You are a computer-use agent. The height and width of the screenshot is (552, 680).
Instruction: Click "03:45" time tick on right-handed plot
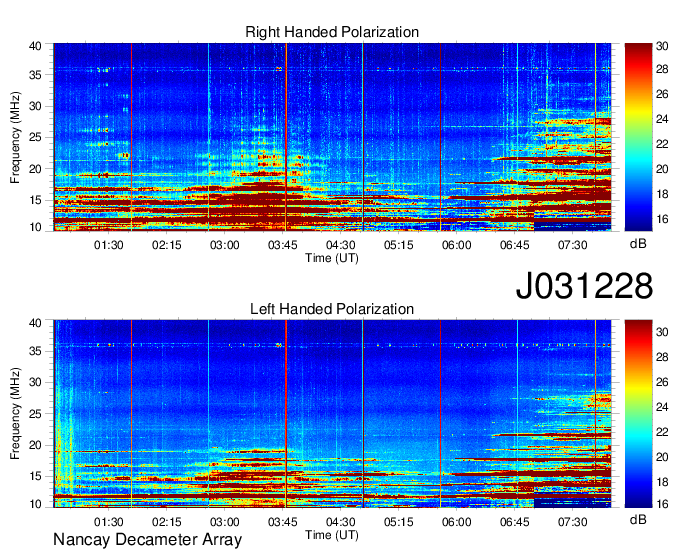(283, 245)
